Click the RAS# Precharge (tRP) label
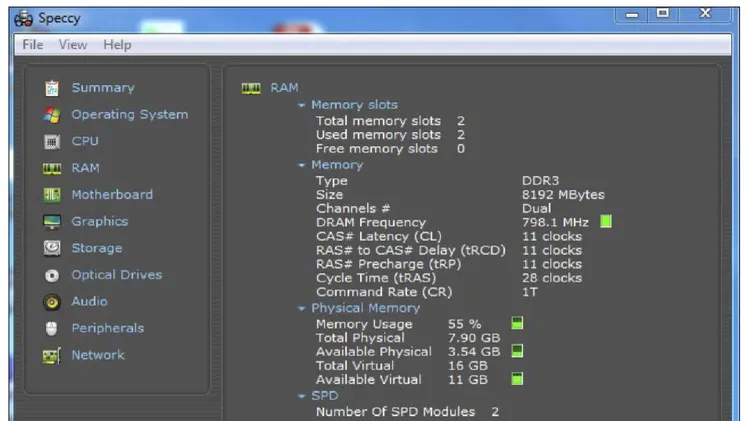 click(x=388, y=264)
